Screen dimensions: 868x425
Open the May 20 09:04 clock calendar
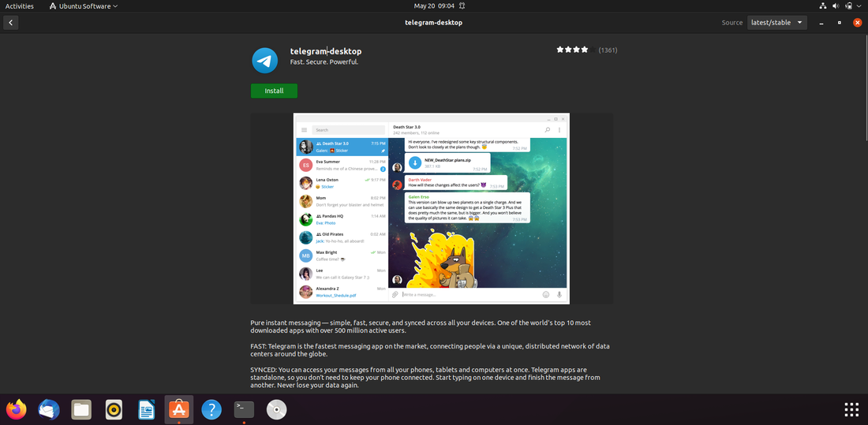(432, 6)
